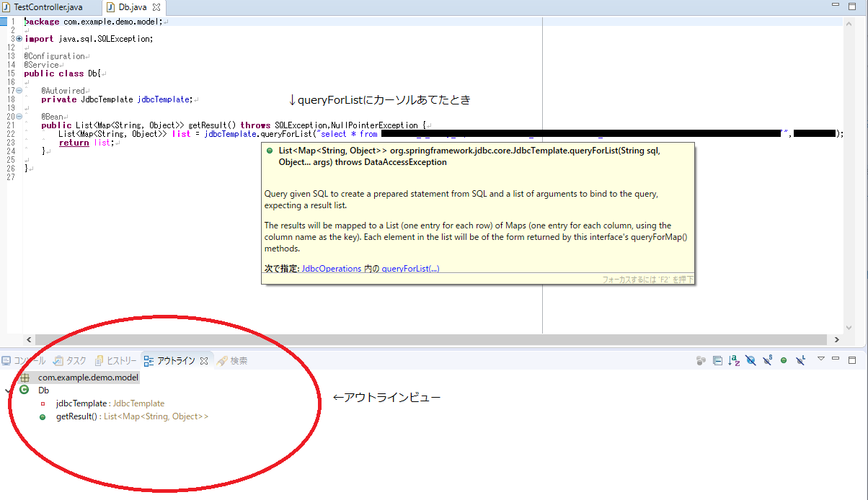
Task: Select the アウトライン view tab
Action: (x=176, y=360)
